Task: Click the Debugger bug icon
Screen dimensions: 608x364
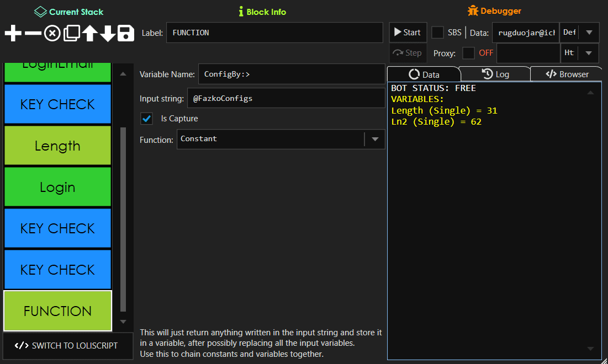Action: [x=473, y=10]
